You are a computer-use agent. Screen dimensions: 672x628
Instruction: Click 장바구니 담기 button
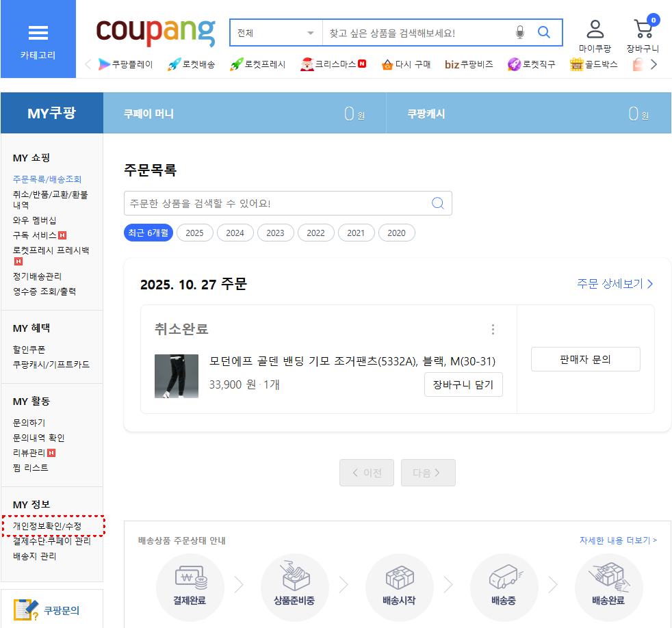click(x=463, y=384)
